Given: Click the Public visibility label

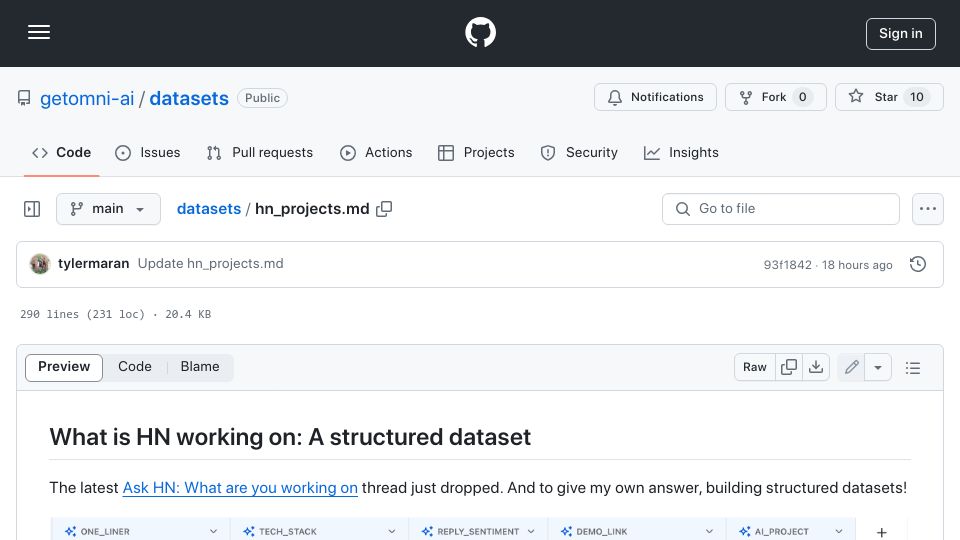Looking at the screenshot, I should 262,98.
